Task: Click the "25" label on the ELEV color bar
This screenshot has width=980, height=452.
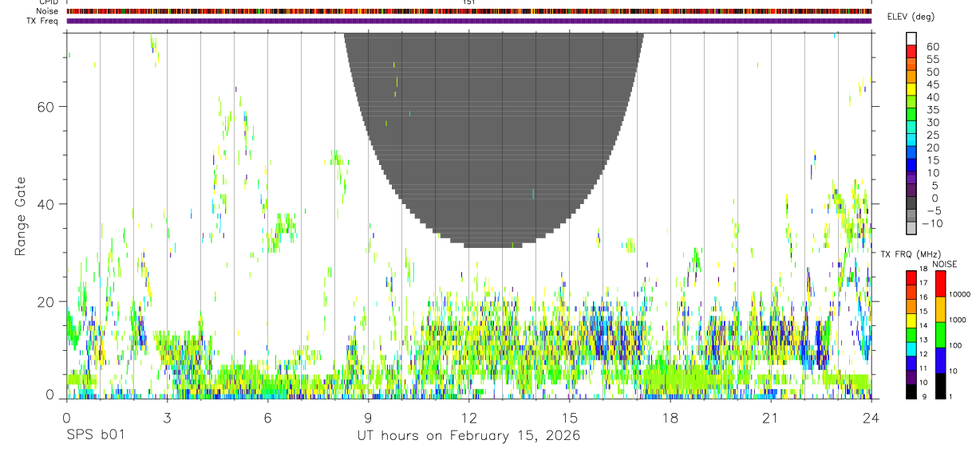Action: [933, 135]
